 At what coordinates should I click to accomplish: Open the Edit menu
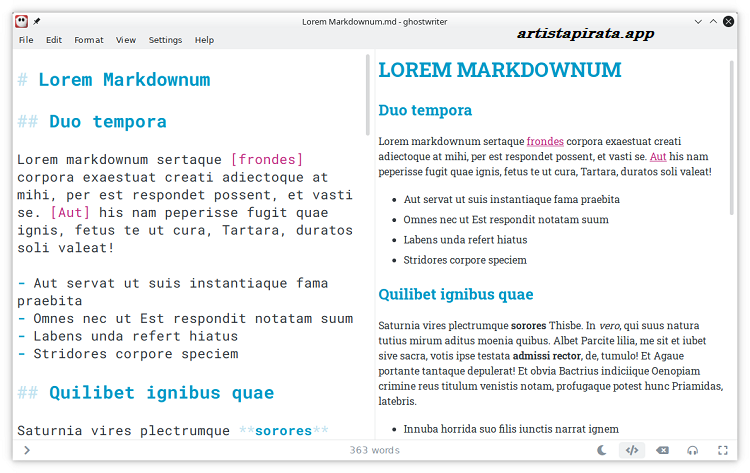point(54,40)
